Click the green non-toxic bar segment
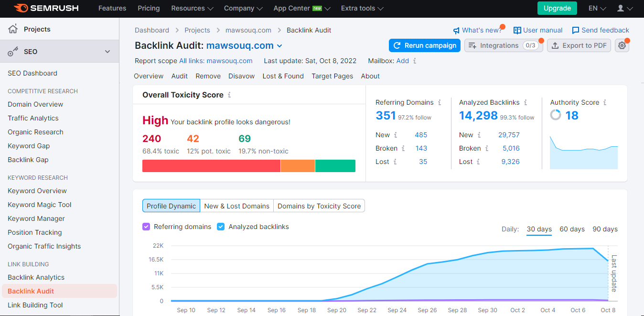 click(x=335, y=166)
